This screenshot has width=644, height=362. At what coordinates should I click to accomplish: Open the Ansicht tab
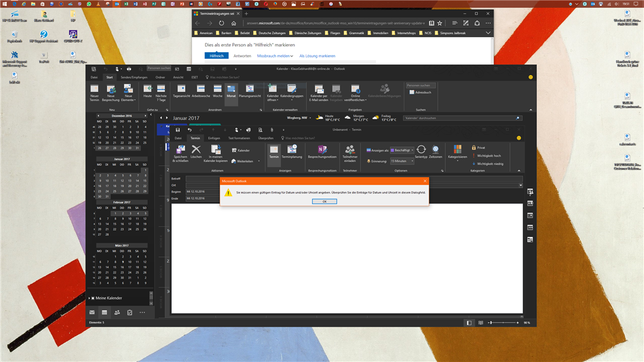(178, 77)
